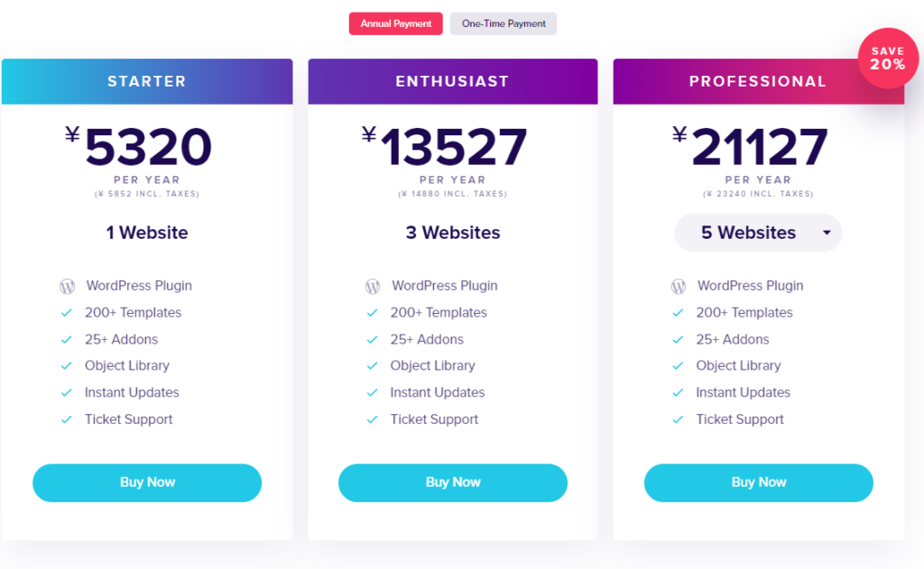Click the Starter plan header

(147, 81)
